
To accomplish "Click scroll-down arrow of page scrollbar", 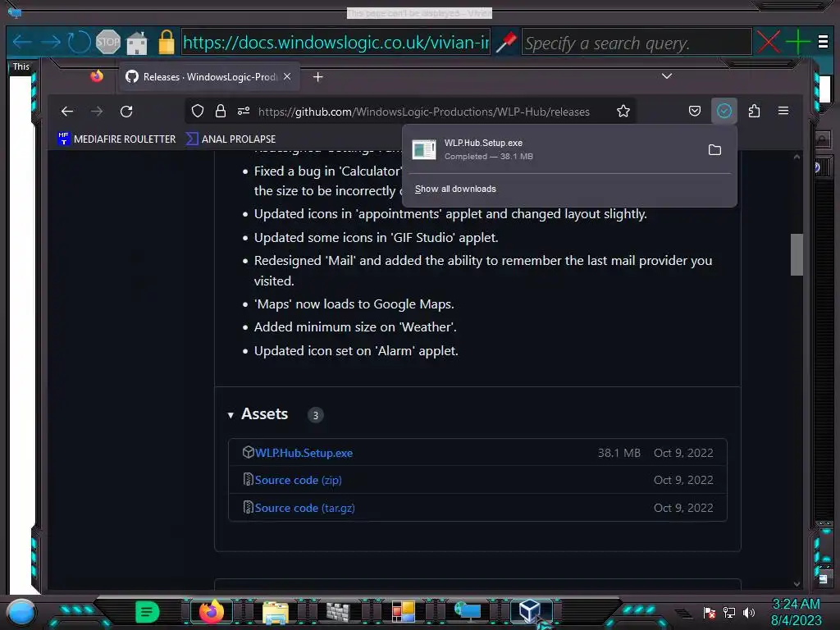I will point(797,584).
